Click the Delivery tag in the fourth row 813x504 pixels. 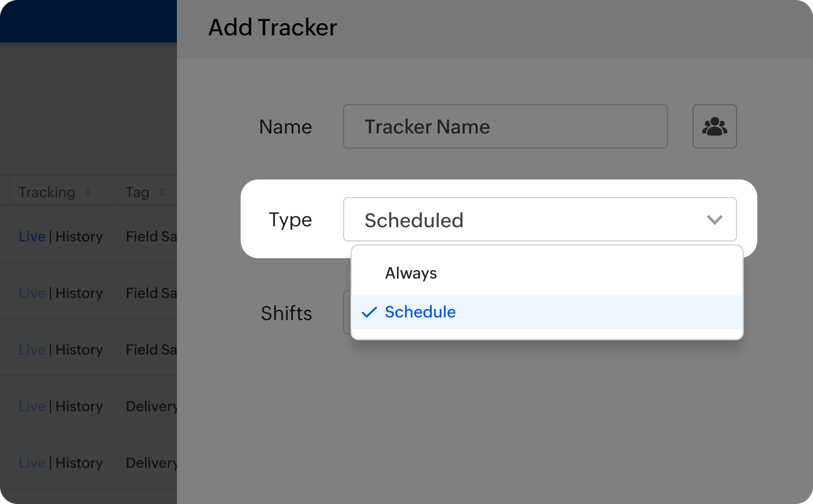pyautogui.click(x=151, y=406)
